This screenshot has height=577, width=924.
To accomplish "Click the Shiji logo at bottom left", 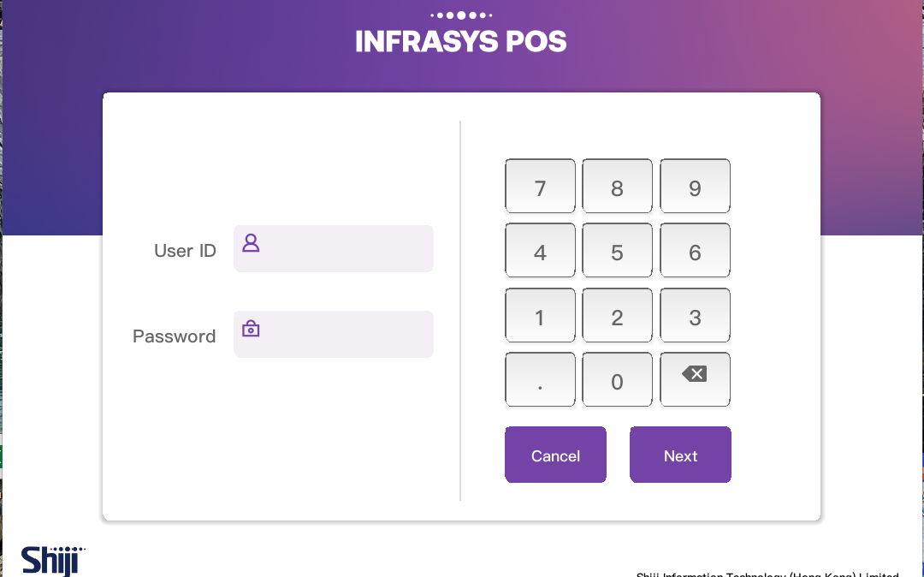I will [x=53, y=560].
